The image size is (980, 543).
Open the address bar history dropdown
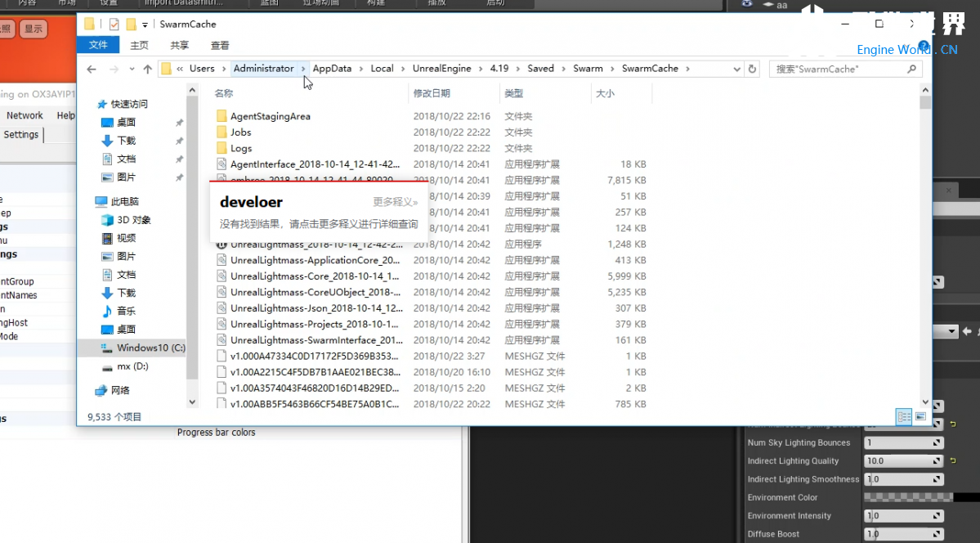(737, 69)
